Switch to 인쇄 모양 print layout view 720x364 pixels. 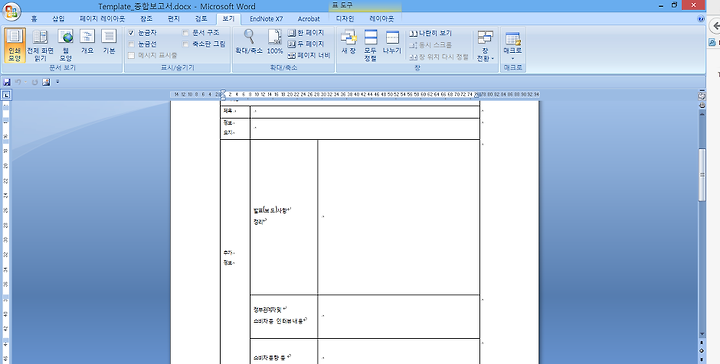[15, 45]
